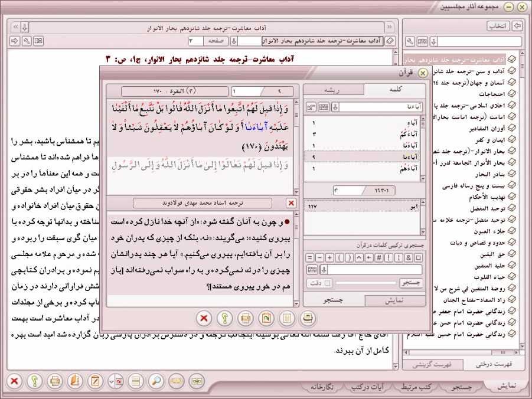Click scroll-down arrow of the Quran verse pane
532x399 pixels.
point(296,192)
